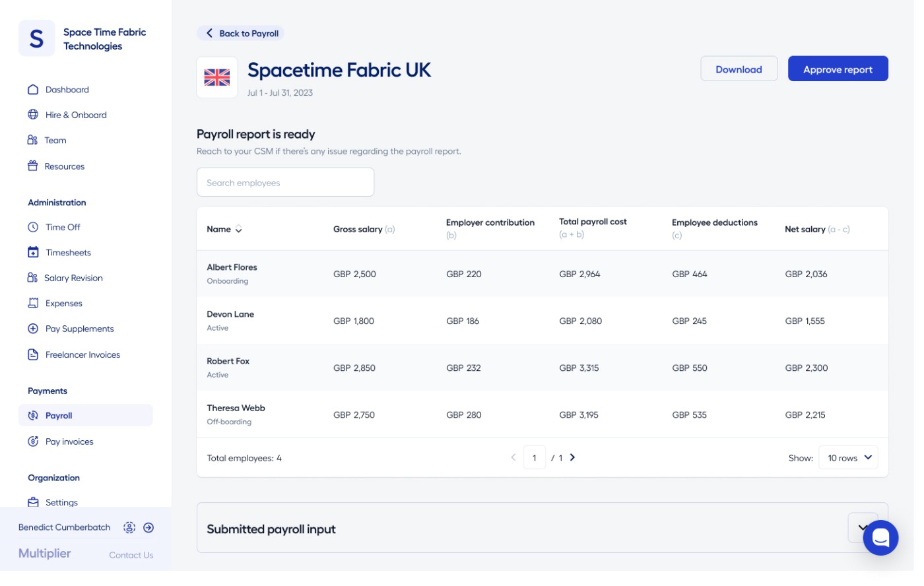Click the Back to Payroll link
This screenshot has width=924, height=586.
coord(243,34)
